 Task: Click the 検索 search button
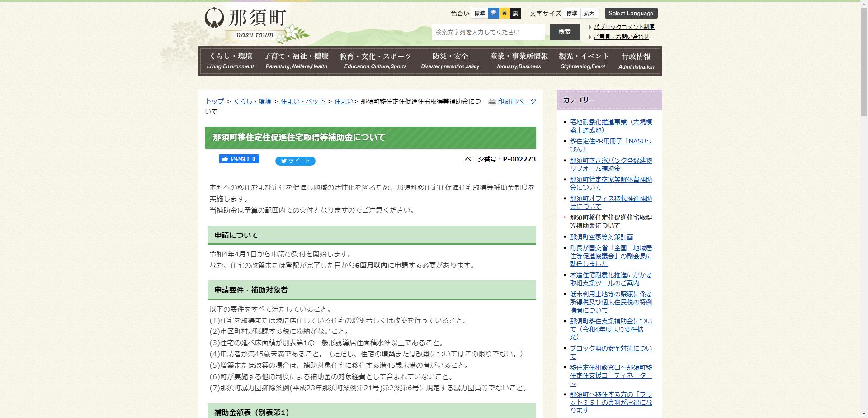(x=564, y=32)
